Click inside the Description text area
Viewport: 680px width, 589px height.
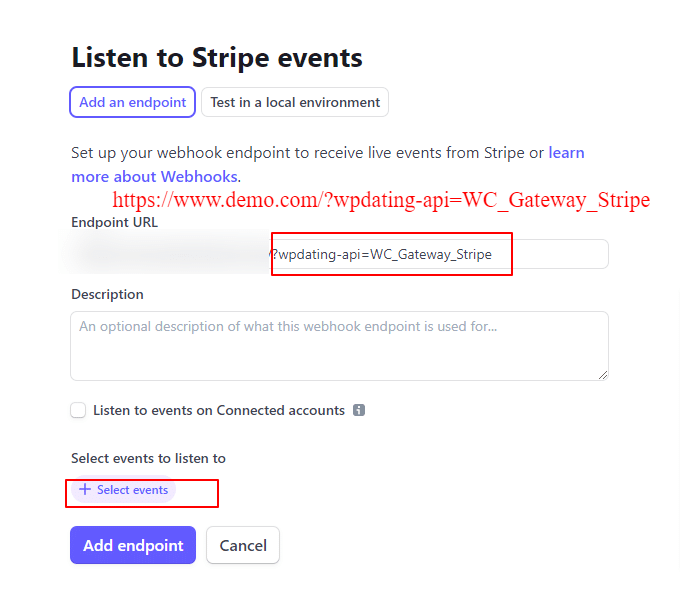340,346
